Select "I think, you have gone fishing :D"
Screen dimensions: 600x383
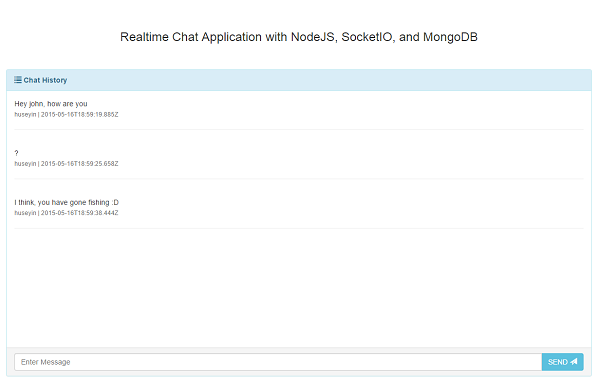[67, 202]
